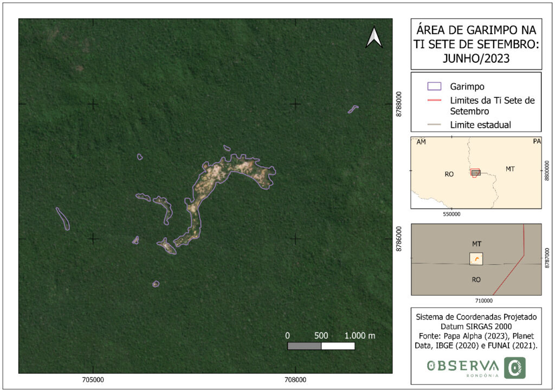
Task: Click the 'Garimpo' legend label
Action: (467, 86)
